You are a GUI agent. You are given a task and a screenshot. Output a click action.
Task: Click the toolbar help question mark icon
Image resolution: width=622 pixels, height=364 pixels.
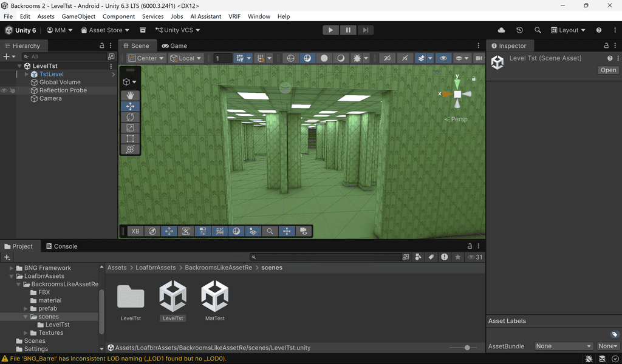pyautogui.click(x=598, y=30)
